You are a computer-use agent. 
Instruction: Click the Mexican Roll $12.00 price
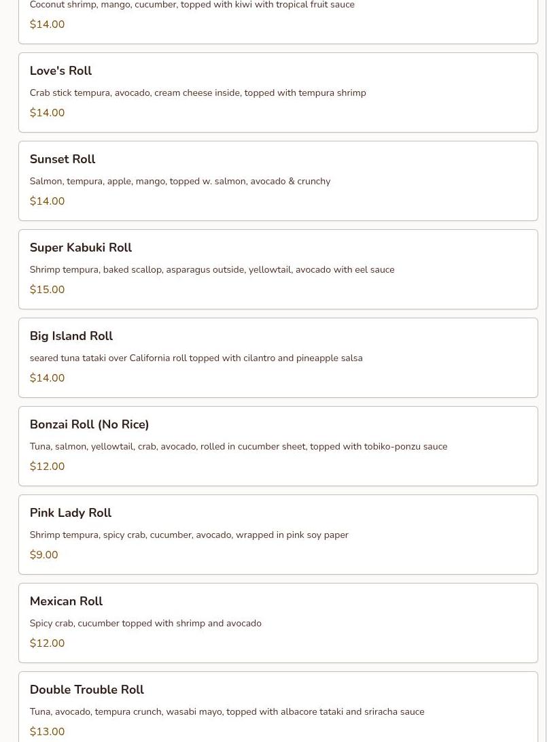(47, 643)
